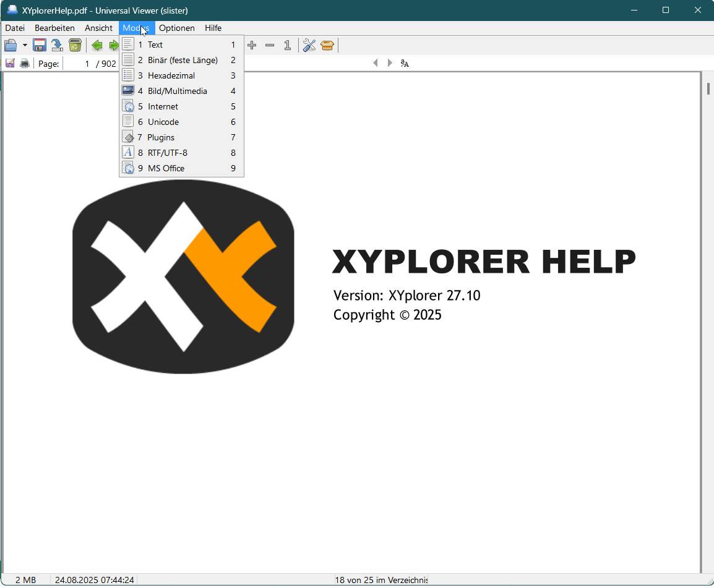Viewport: 714px width, 588px height.
Task: Click the vertical scrollbar thumb
Action: coord(708,88)
